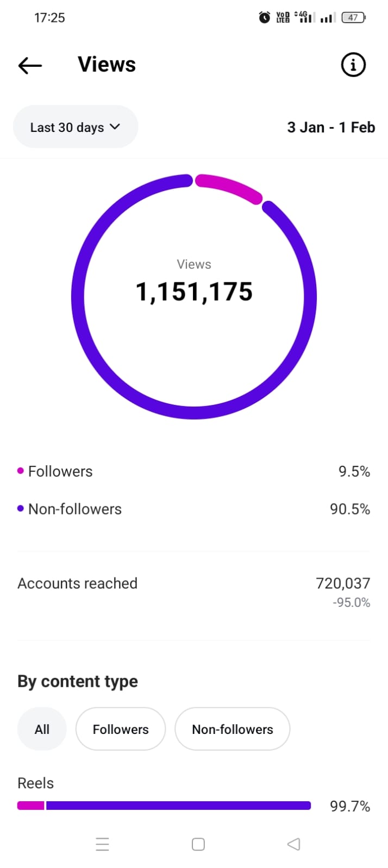Tap the alarm clock status icon
This screenshot has height=868, width=388.
pos(264,17)
